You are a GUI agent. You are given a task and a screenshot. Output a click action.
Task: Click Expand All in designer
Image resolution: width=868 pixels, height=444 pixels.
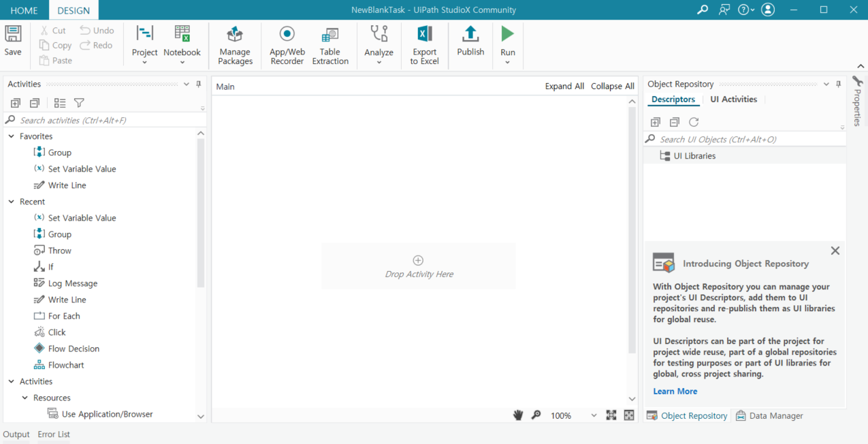[x=564, y=86]
